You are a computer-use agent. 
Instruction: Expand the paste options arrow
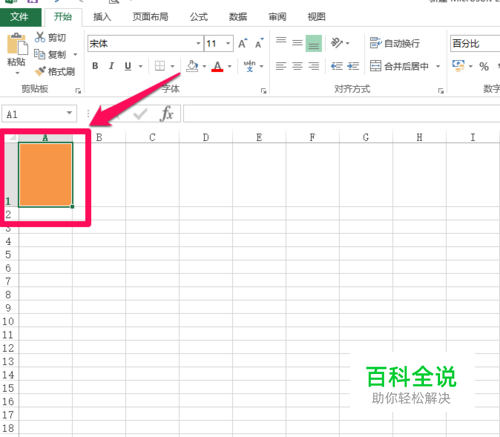pyautogui.click(x=17, y=73)
